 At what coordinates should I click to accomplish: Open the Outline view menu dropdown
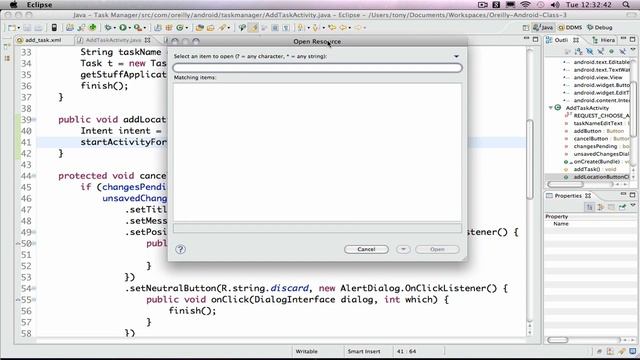pyautogui.click(x=633, y=49)
